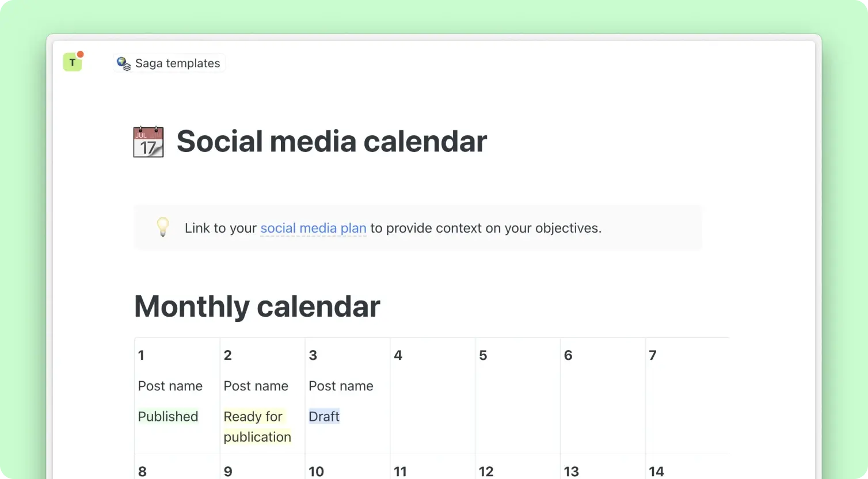Viewport: 868px width, 479px height.
Task: Click Post name in day 2 cell
Action: [256, 386]
